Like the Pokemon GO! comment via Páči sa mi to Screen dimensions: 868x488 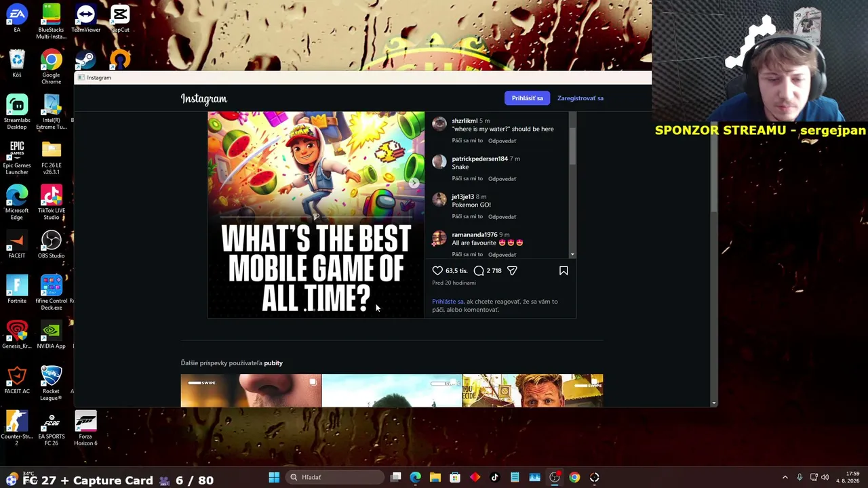(467, 217)
